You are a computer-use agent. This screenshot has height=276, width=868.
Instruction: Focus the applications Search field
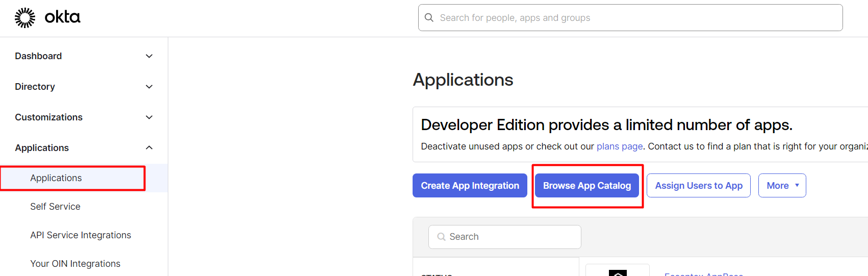pyautogui.click(x=505, y=237)
